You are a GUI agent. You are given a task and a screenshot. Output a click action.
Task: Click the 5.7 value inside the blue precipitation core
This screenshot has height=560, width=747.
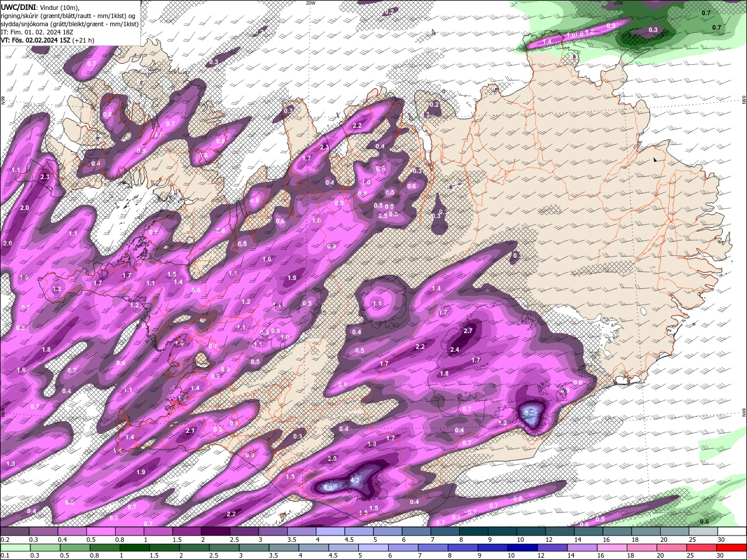point(530,412)
